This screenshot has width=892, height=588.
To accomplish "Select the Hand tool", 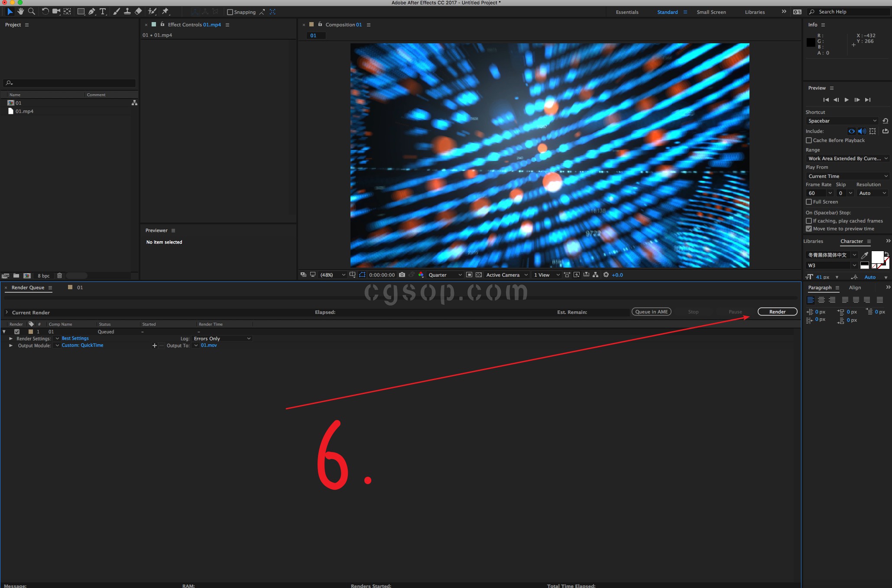I will click(x=20, y=12).
